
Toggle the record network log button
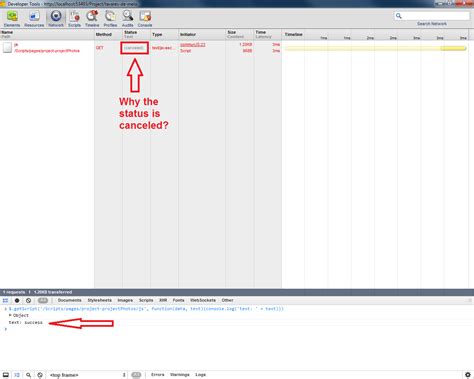(x=17, y=300)
